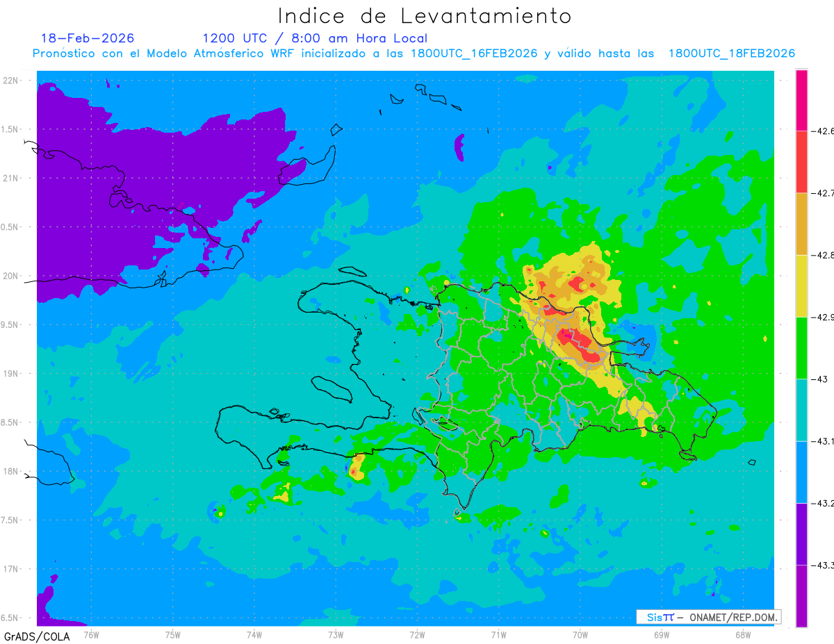Click the '19N' latitude label
The image size is (834, 644).
pos(11,373)
